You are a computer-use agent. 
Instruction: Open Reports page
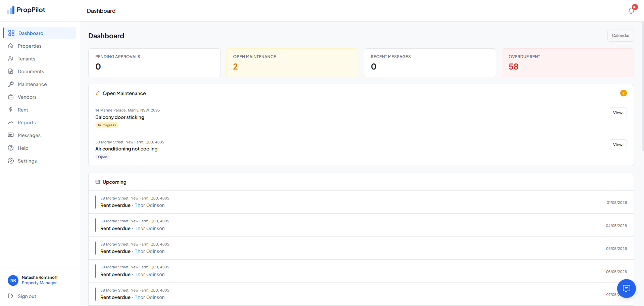(x=40, y=122)
